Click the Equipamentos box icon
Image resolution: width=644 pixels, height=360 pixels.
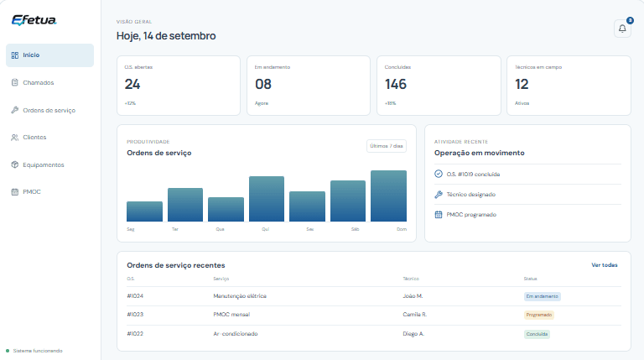tap(15, 164)
